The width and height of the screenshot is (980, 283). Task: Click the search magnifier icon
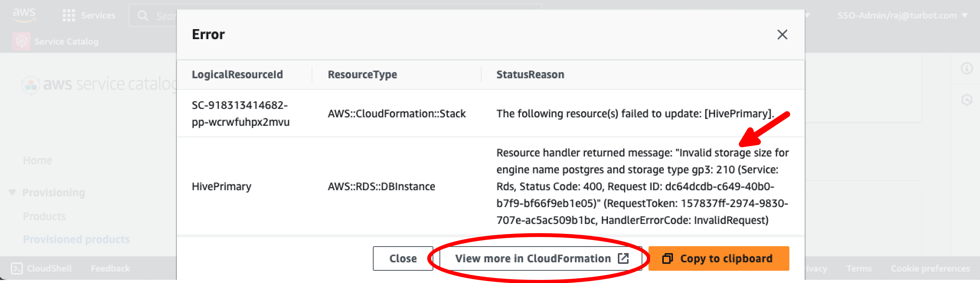point(143,15)
